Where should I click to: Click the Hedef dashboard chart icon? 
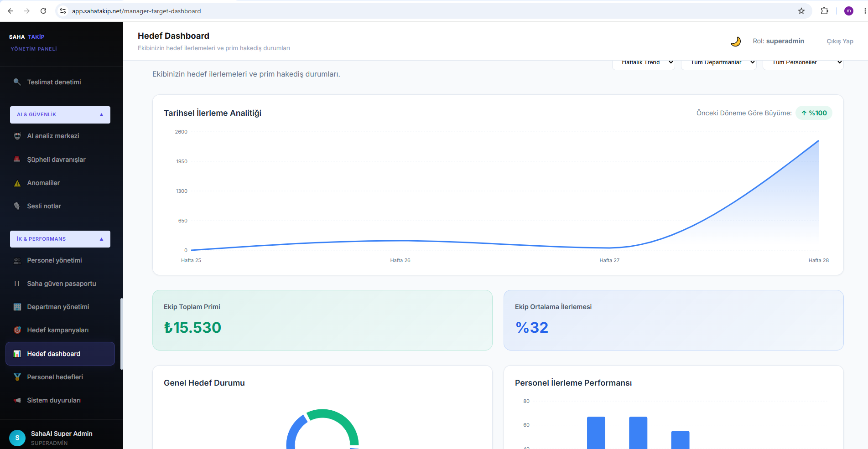point(17,354)
